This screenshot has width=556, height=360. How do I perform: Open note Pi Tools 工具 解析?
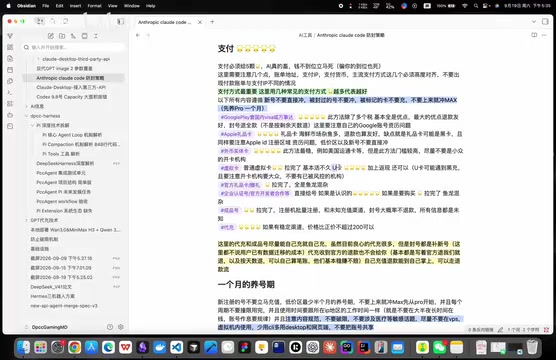click(x=61, y=154)
